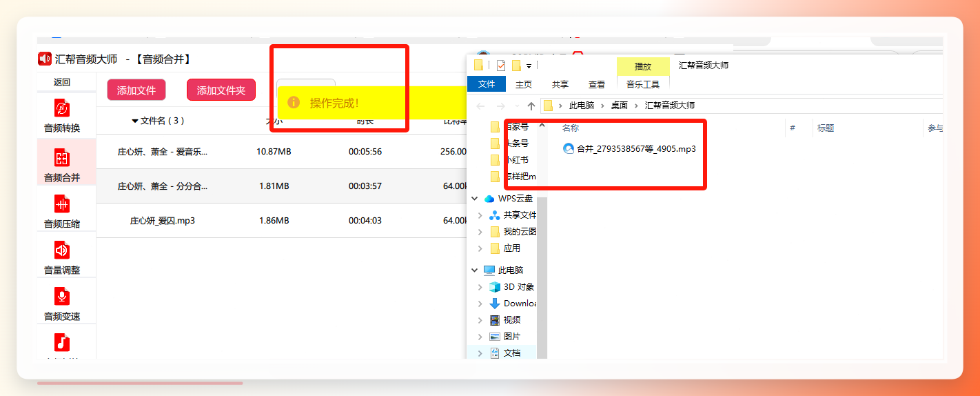The image size is (980, 396).
Task: Click the 名称 column header in Explorer
Action: click(571, 128)
